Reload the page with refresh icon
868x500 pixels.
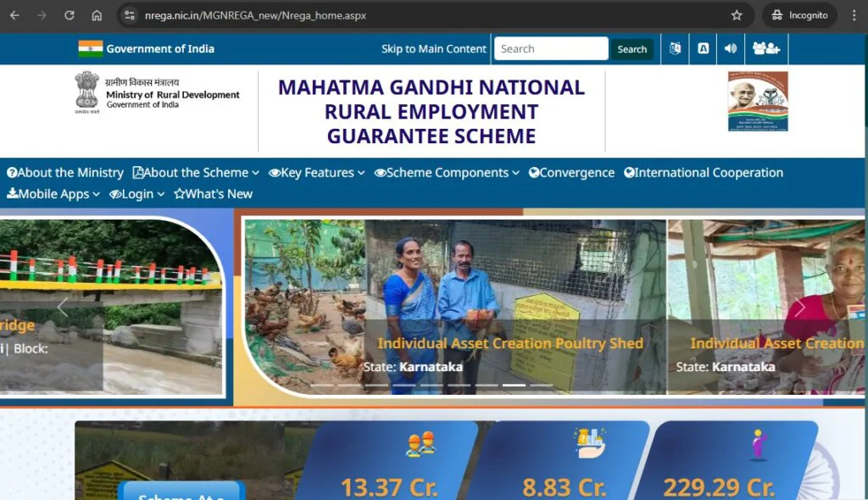[70, 15]
